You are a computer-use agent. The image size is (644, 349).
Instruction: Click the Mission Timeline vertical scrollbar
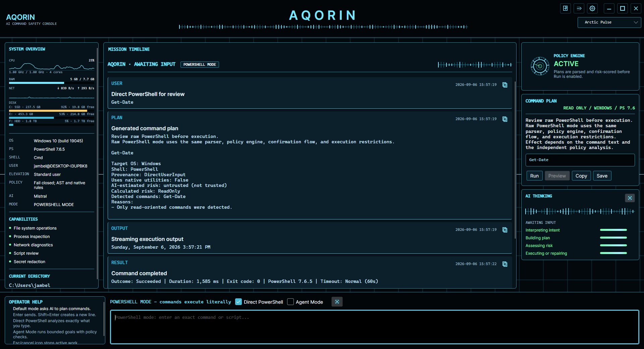515,159
